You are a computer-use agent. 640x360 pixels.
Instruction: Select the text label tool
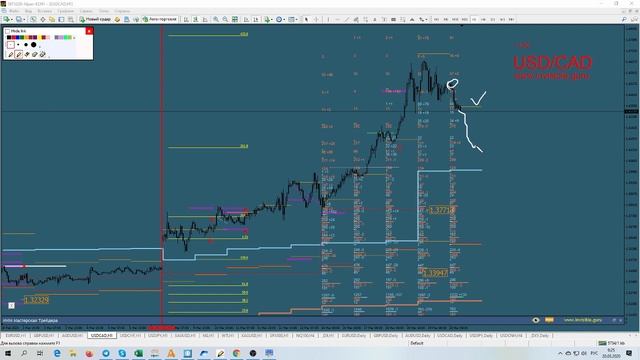coord(384,19)
